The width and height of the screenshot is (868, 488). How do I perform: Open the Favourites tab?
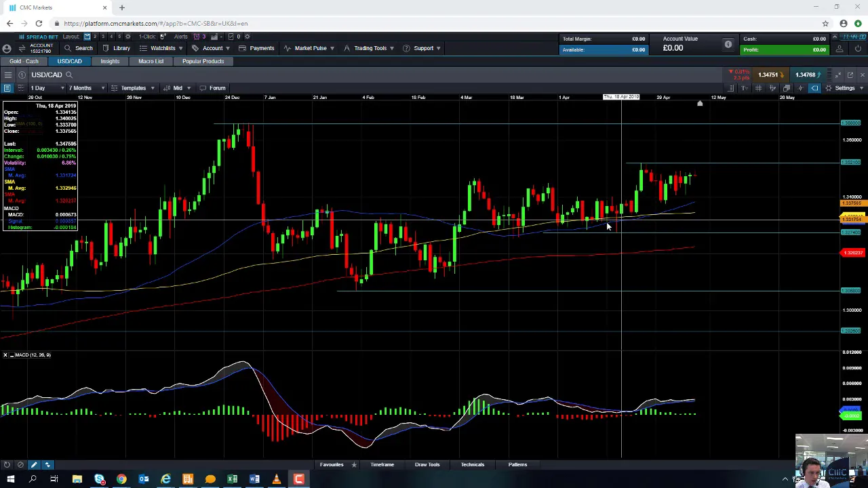pos(332,465)
